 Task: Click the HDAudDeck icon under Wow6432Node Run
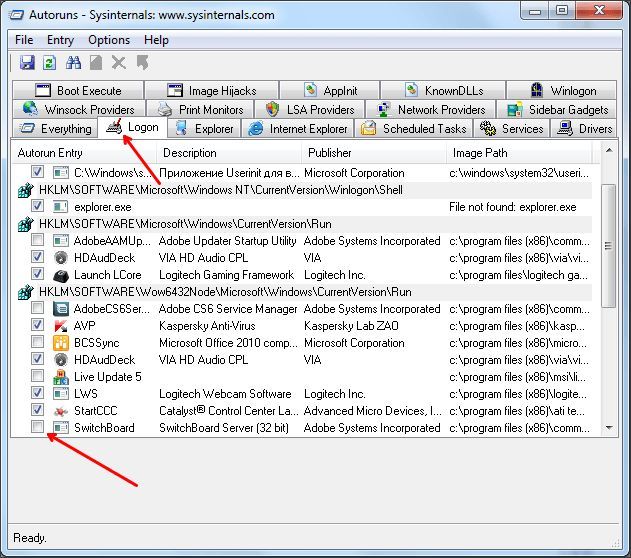61,360
